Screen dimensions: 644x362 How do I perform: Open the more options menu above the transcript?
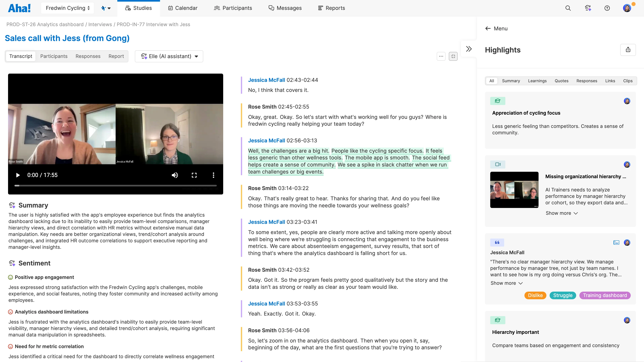tap(441, 56)
